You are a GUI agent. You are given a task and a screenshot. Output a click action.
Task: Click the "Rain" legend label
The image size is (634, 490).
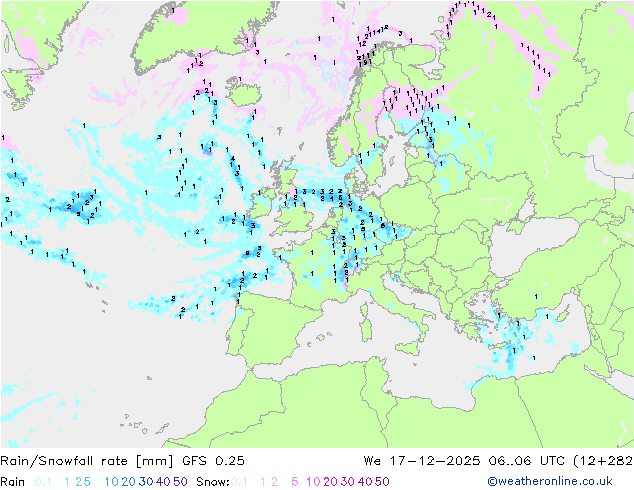coord(13,482)
